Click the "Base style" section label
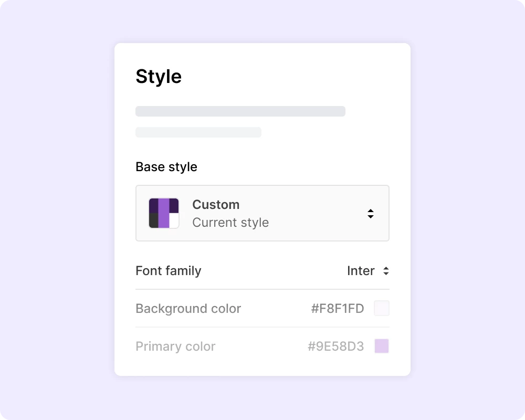 [166, 167]
